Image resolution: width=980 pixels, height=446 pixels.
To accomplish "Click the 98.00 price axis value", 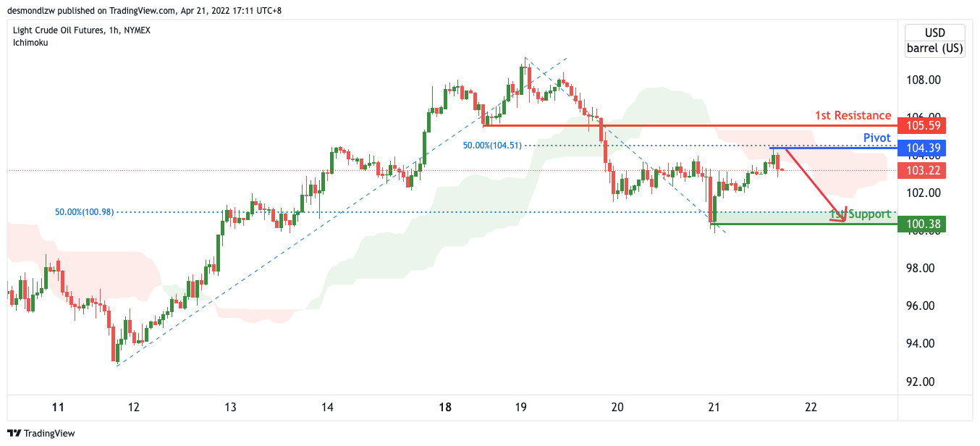I will (922, 269).
